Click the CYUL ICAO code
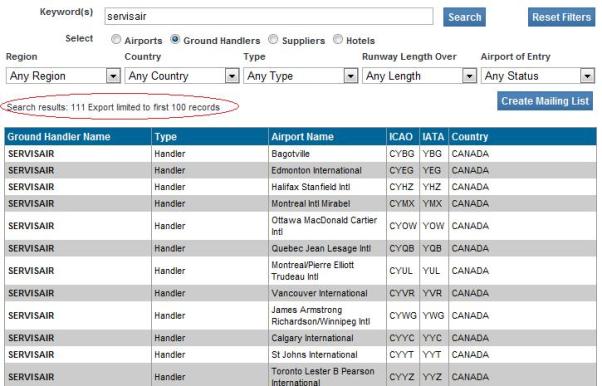This screenshot has height=386, width=602. point(401,270)
